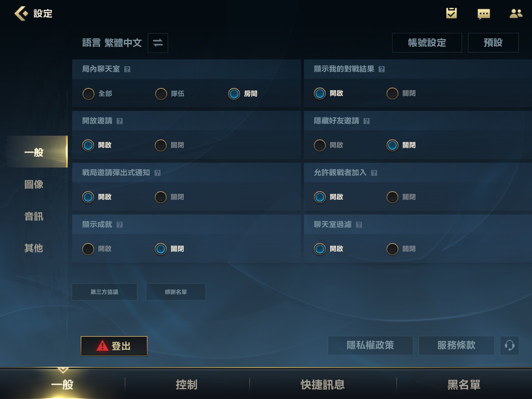Set 顯示成就 to 開啟
This screenshot has width=532, height=399.
pos(97,249)
